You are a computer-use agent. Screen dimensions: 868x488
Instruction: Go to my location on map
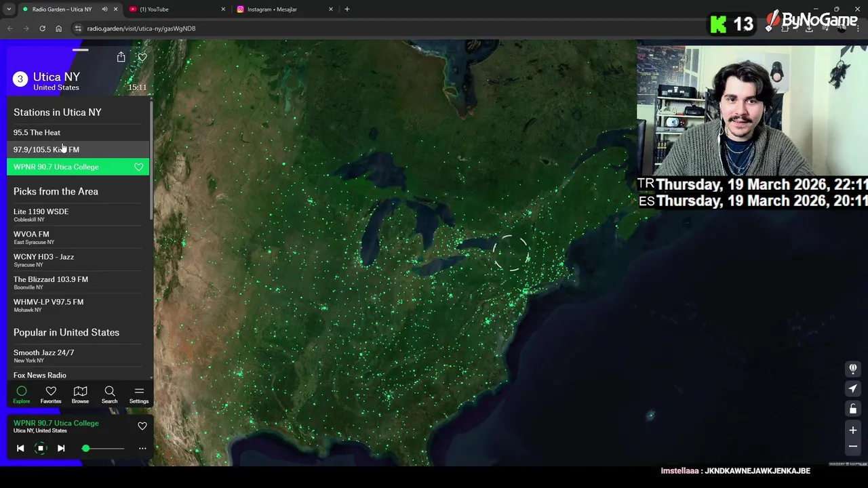[x=853, y=388]
